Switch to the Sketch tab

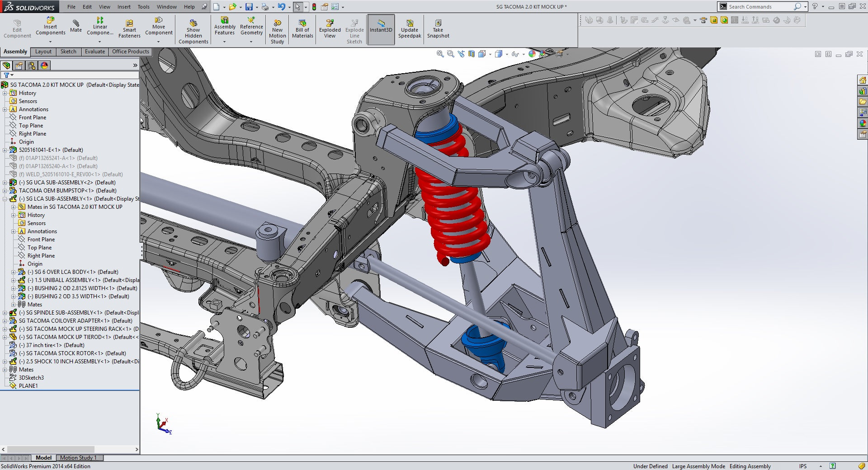pos(68,52)
